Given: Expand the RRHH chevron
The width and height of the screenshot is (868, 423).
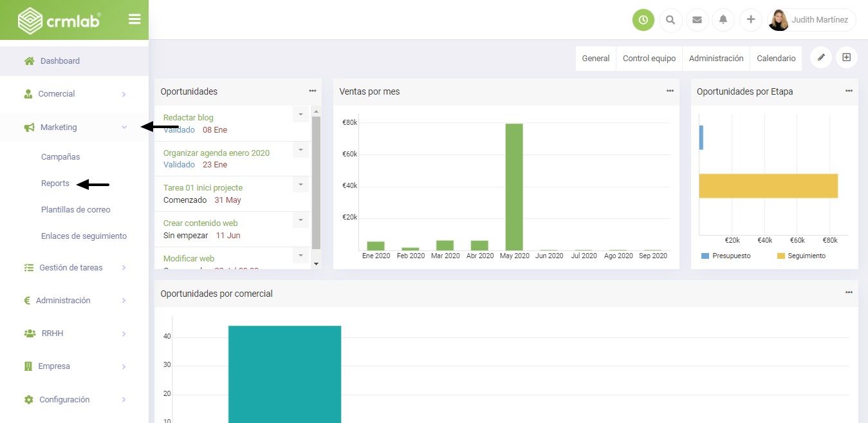Looking at the screenshot, I should pos(124,334).
